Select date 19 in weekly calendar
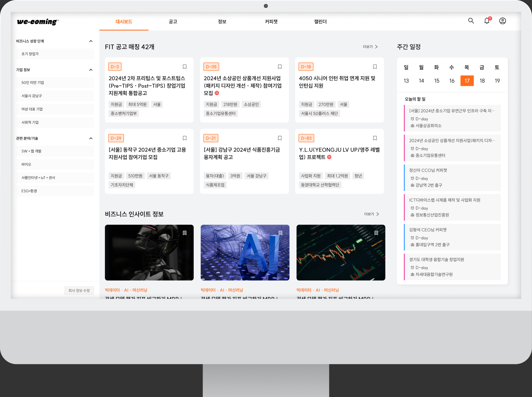This screenshot has height=397, width=532. click(x=497, y=81)
